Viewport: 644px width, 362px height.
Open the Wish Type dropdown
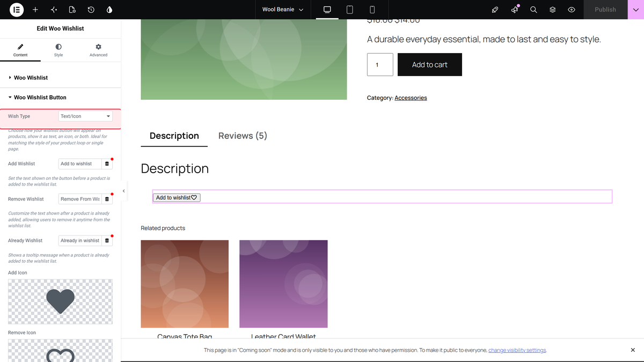[85, 116]
